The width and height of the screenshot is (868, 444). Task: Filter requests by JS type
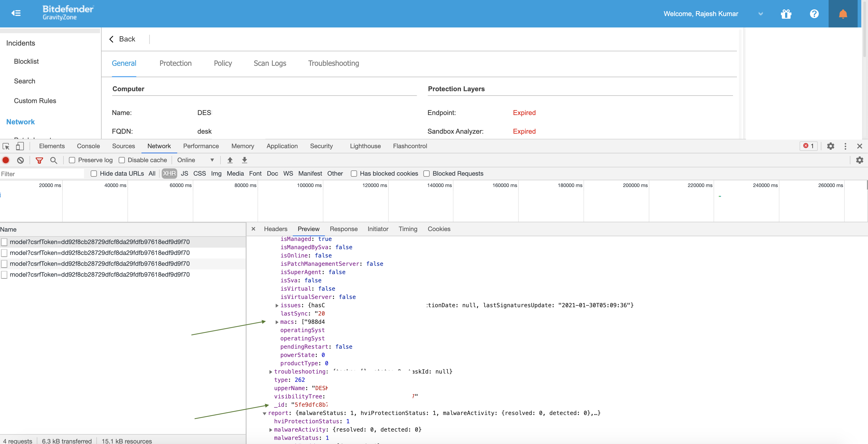point(184,174)
